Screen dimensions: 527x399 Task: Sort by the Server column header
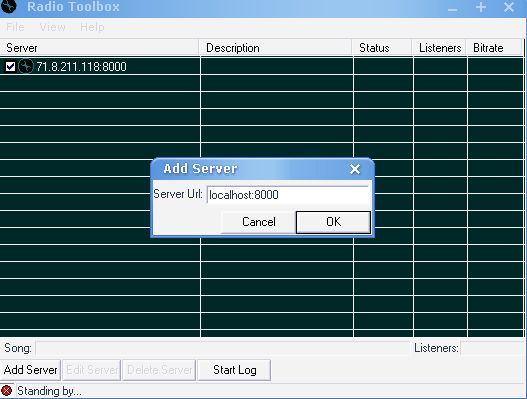coord(99,48)
